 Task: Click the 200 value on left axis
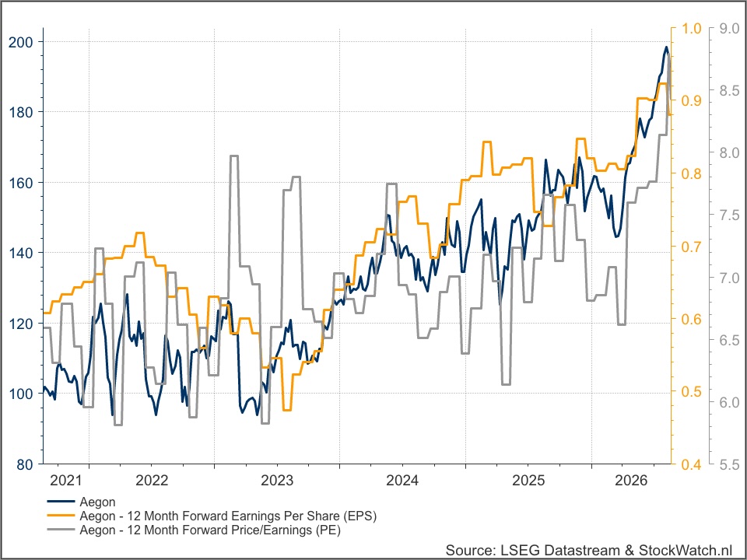click(21, 42)
